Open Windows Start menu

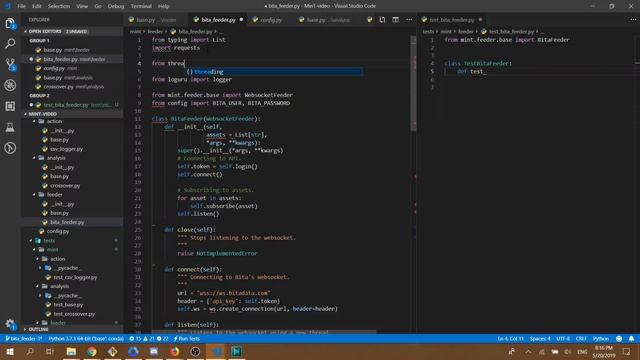pos(10,351)
